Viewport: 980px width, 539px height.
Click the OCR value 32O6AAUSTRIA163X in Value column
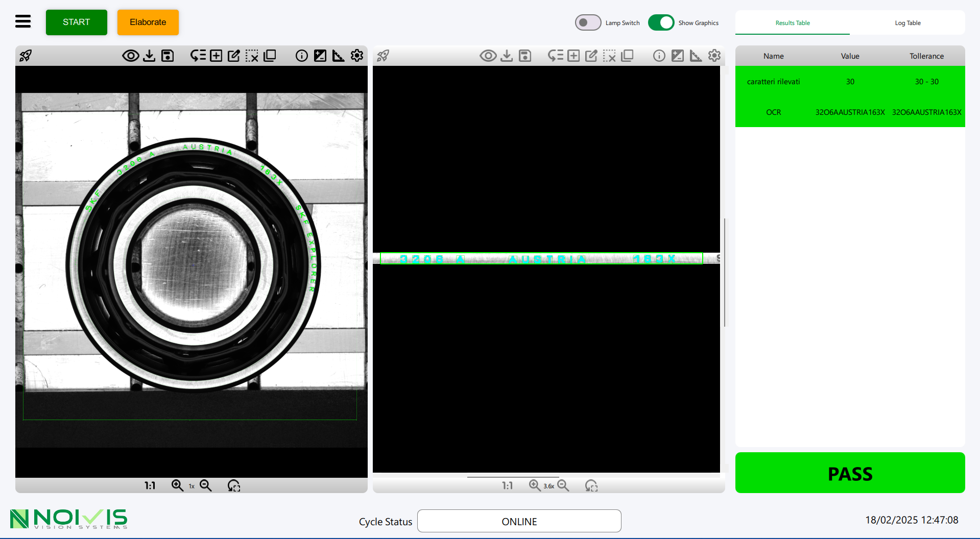(x=850, y=112)
